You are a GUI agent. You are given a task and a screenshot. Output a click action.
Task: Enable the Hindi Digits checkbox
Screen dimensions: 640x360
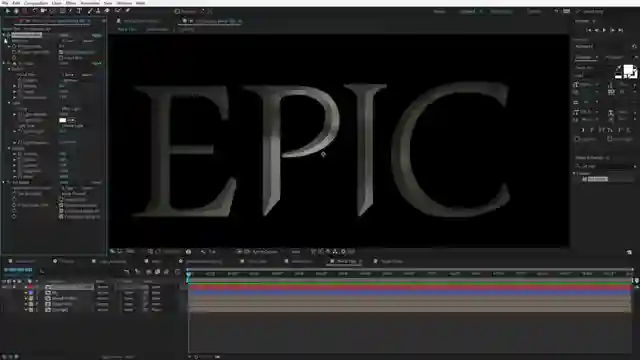click(x=609, y=139)
